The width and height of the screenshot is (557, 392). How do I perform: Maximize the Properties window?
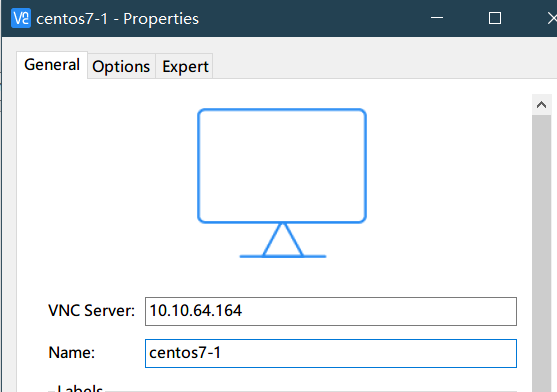pos(495,18)
